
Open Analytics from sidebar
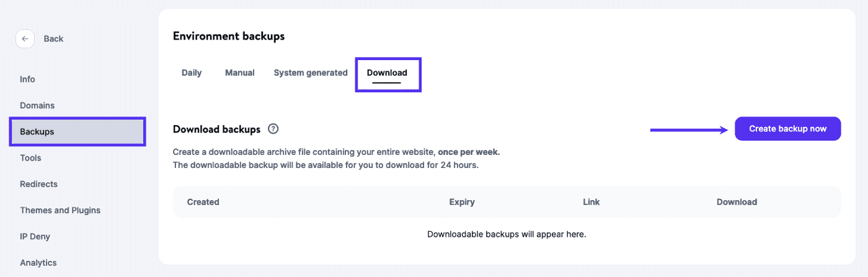[x=38, y=263]
